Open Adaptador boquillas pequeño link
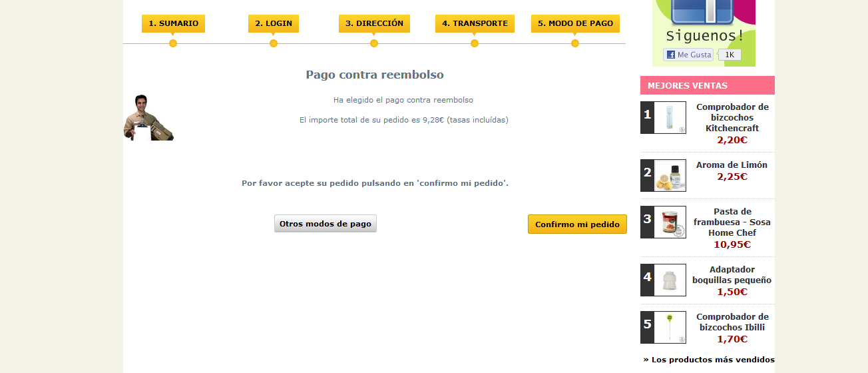This screenshot has height=373, width=868. (x=732, y=274)
